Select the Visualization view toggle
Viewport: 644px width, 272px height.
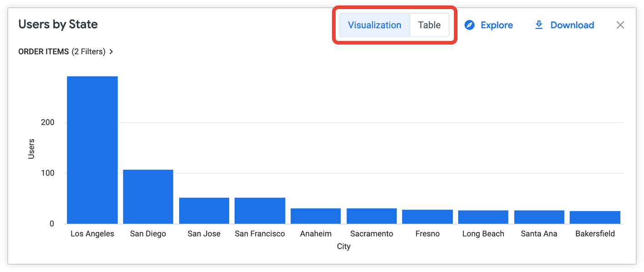[374, 25]
